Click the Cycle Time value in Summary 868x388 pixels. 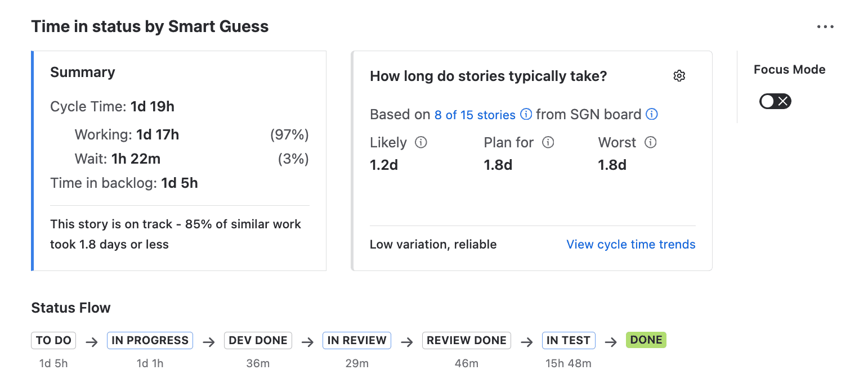pos(152,107)
